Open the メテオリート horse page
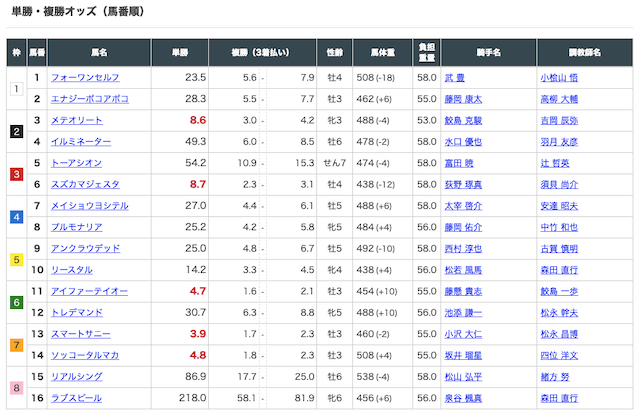640x416 pixels. click(x=76, y=120)
